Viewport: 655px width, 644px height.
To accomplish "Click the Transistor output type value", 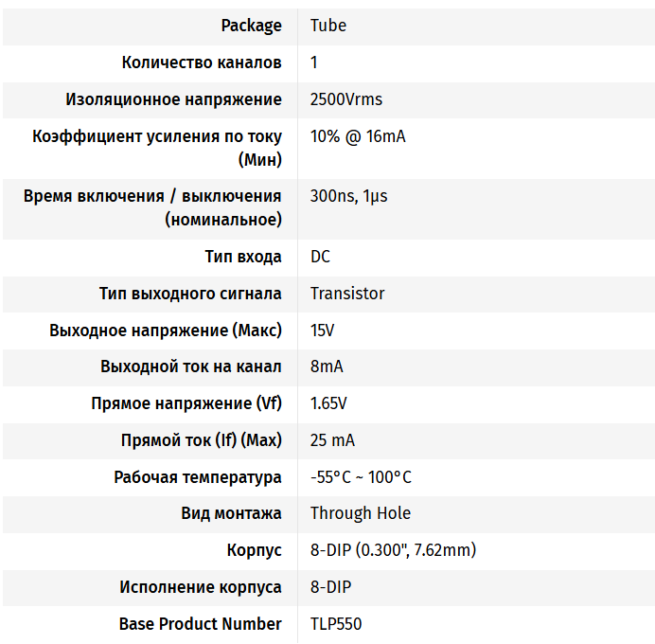I will [x=347, y=294].
